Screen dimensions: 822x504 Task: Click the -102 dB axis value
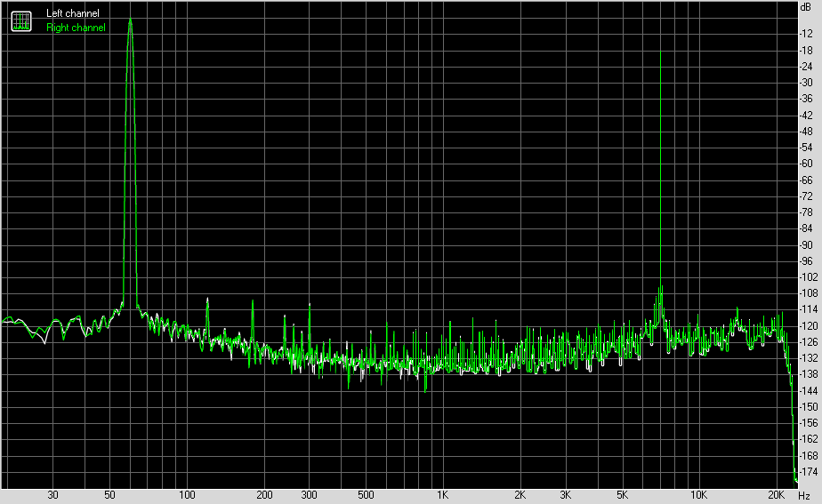point(808,277)
